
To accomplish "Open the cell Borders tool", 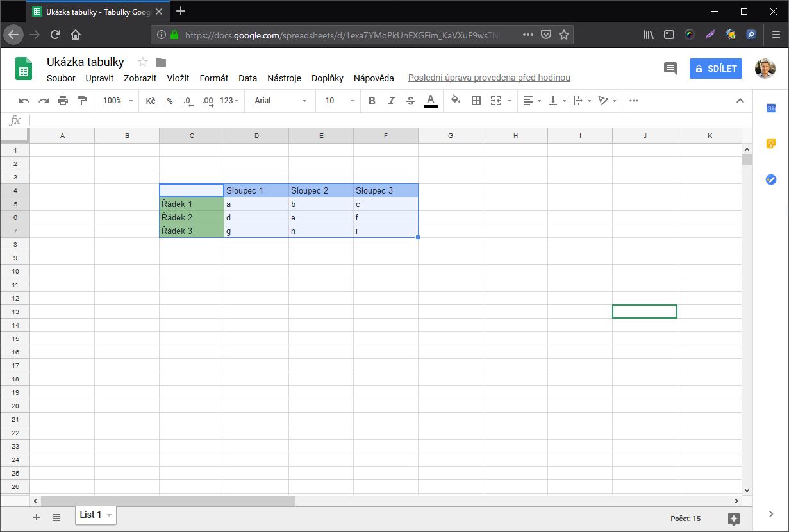I will (476, 101).
